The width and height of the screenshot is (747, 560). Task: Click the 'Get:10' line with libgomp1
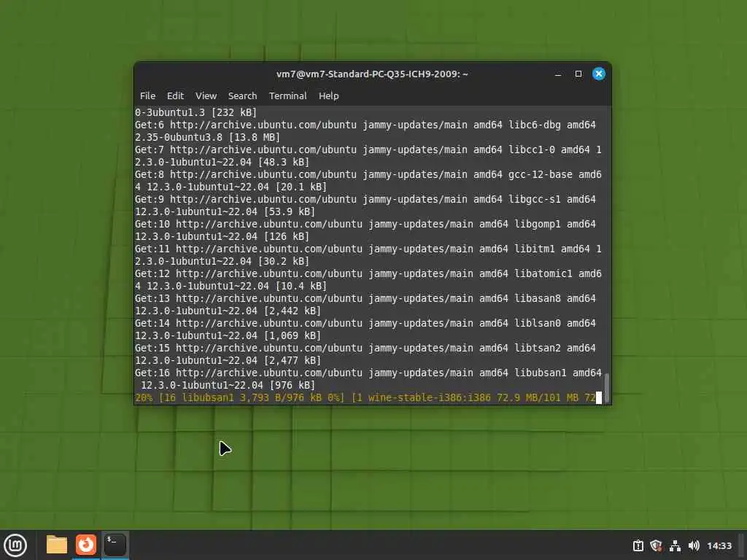tap(365, 224)
